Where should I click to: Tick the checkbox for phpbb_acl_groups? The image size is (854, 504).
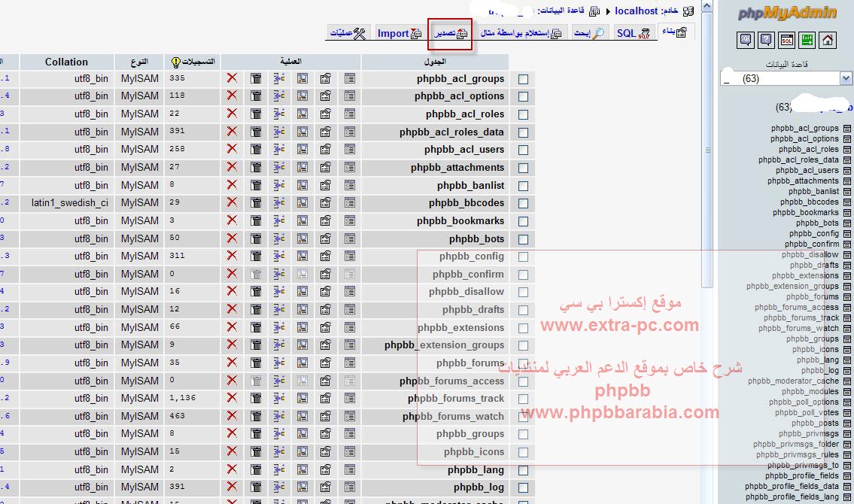(x=524, y=80)
